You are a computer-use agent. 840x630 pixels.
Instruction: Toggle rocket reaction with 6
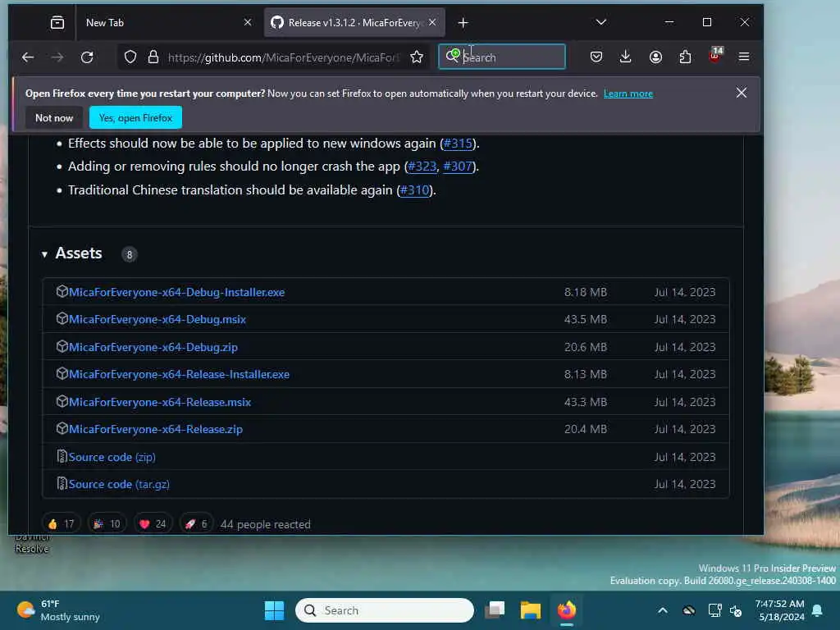pyautogui.click(x=196, y=524)
